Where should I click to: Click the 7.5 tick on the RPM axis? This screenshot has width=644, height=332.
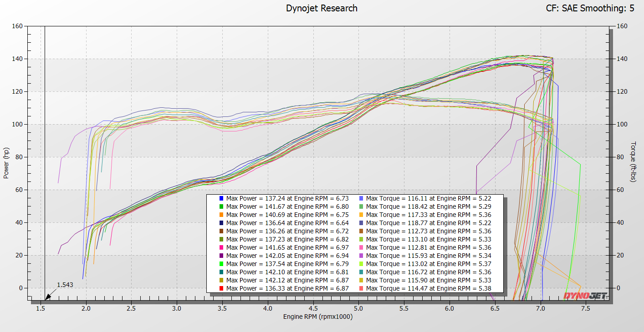click(586, 308)
